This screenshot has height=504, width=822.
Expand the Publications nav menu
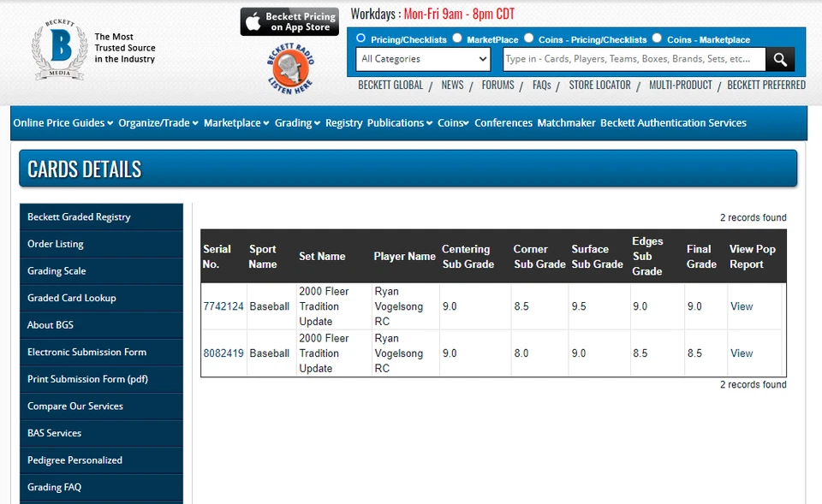pyautogui.click(x=400, y=123)
